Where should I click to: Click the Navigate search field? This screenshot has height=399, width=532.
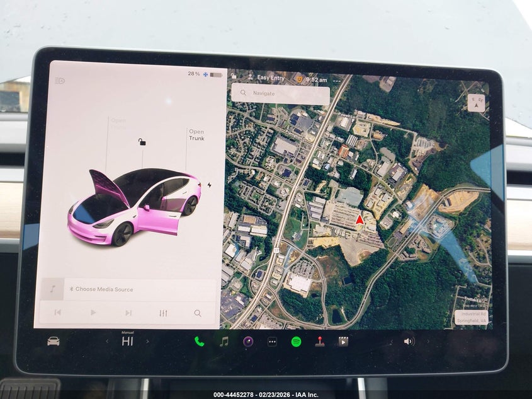click(x=281, y=94)
